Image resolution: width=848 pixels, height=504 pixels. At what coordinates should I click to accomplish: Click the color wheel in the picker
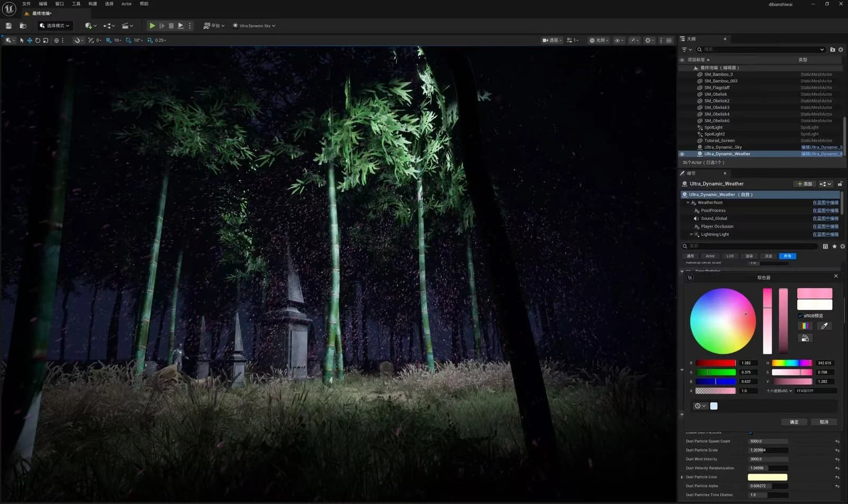(722, 321)
